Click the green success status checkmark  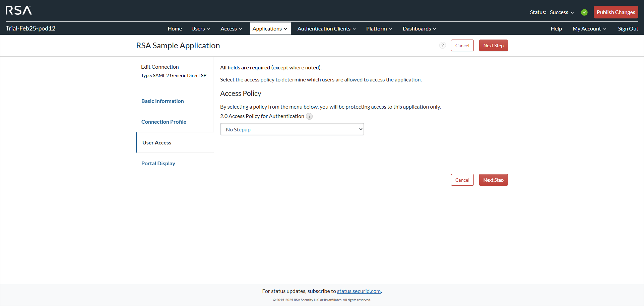tap(584, 12)
